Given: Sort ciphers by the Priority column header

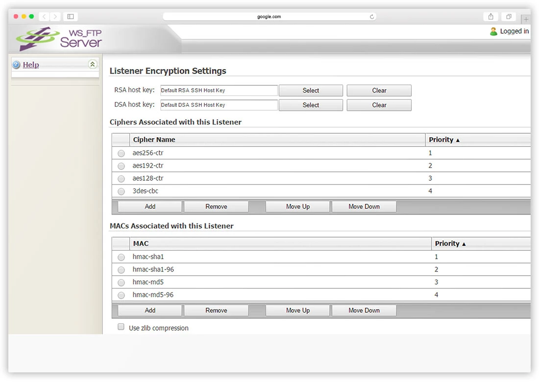Looking at the screenshot, I should point(444,140).
